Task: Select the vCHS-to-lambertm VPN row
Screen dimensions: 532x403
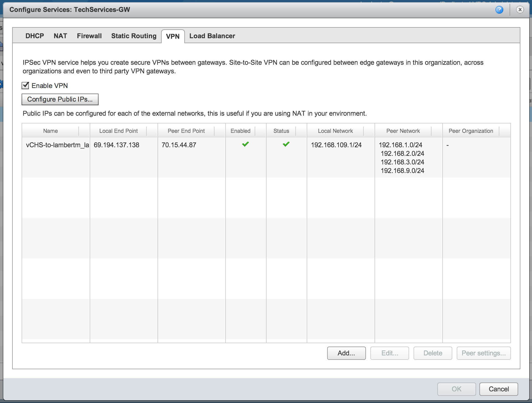Action: 57,145
